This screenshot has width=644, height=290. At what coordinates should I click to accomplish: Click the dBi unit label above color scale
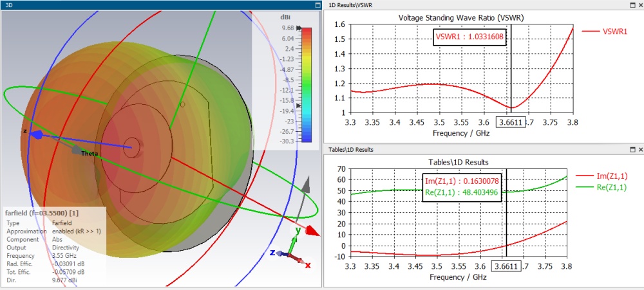click(285, 17)
